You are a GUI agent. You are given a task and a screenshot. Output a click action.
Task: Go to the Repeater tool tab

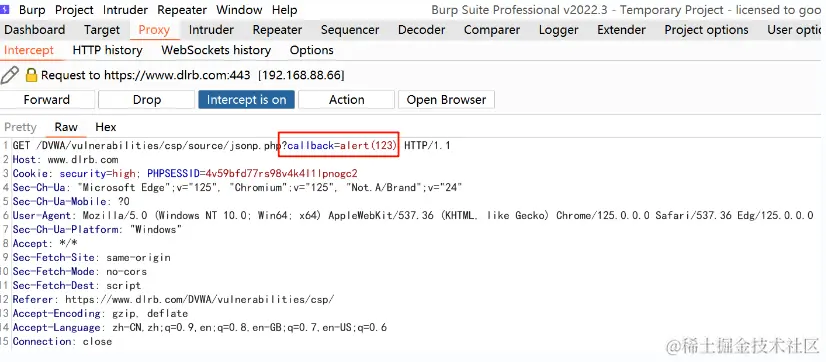click(x=278, y=30)
